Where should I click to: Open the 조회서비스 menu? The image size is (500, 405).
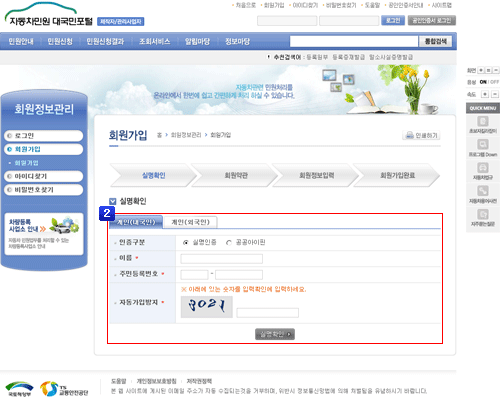[x=155, y=41]
